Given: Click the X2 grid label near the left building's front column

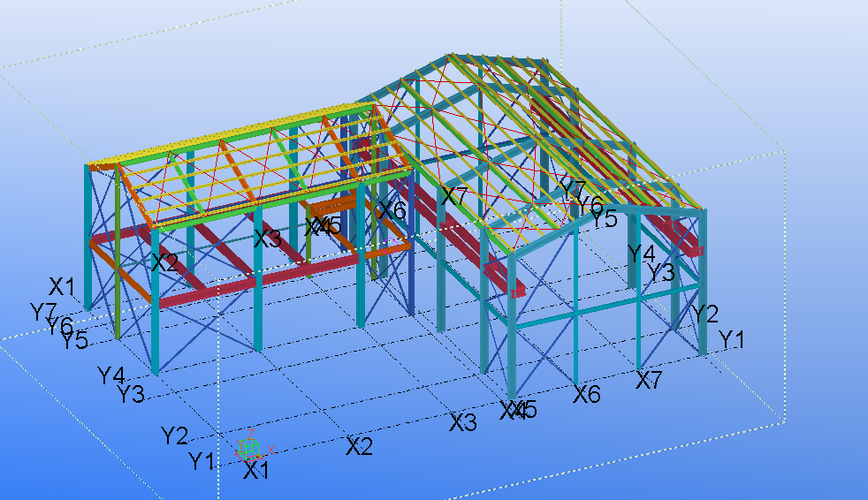Looking at the screenshot, I should click(164, 262).
